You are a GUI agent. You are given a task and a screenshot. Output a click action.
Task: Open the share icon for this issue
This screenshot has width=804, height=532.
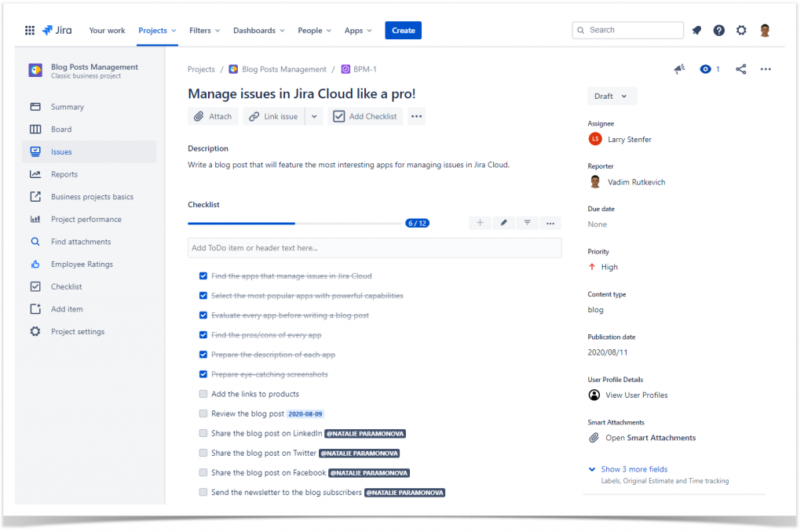tap(741, 69)
